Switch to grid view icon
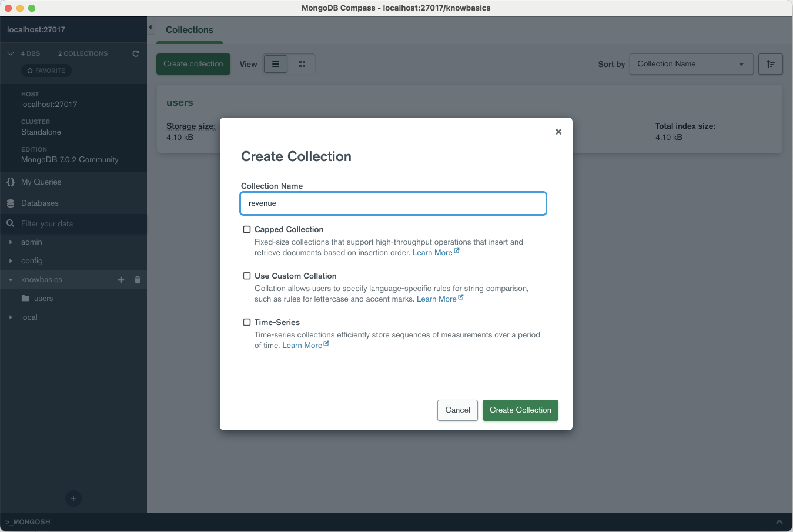The height and width of the screenshot is (532, 793). (302, 64)
